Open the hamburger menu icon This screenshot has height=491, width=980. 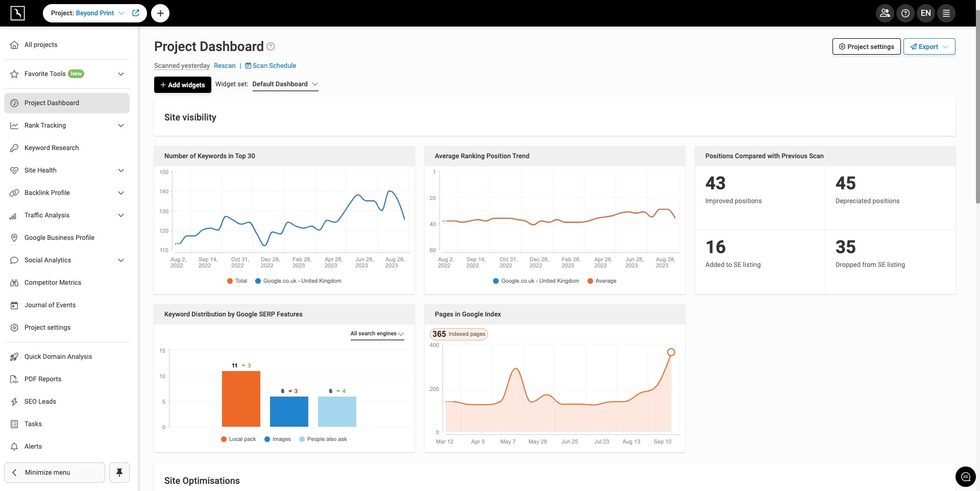coord(946,13)
